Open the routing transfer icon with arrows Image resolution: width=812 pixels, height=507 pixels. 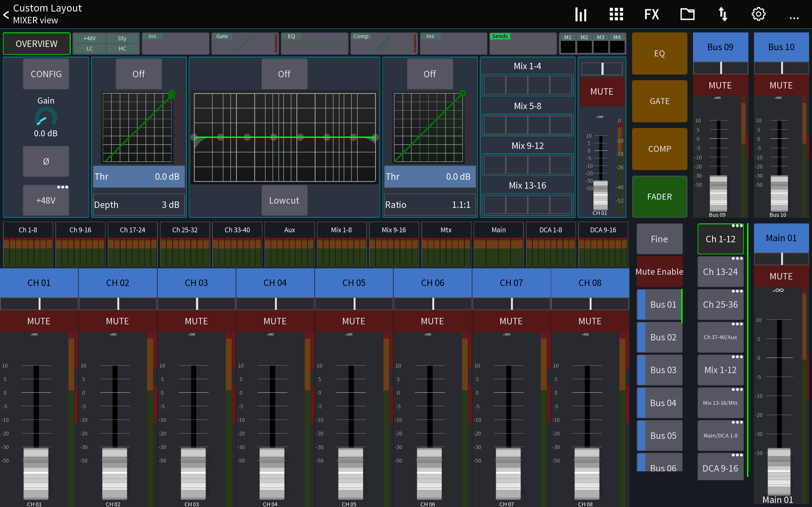723,14
